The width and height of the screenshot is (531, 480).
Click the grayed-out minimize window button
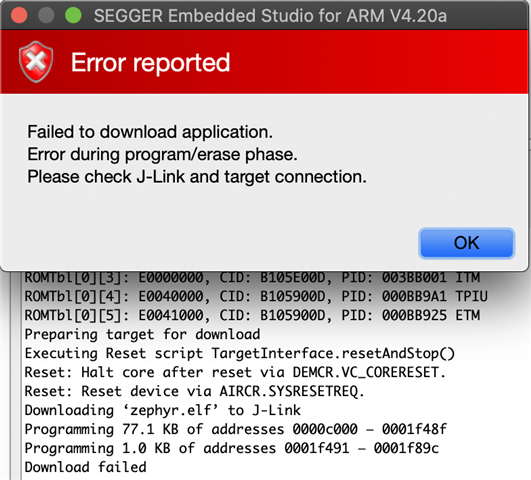(x=46, y=15)
